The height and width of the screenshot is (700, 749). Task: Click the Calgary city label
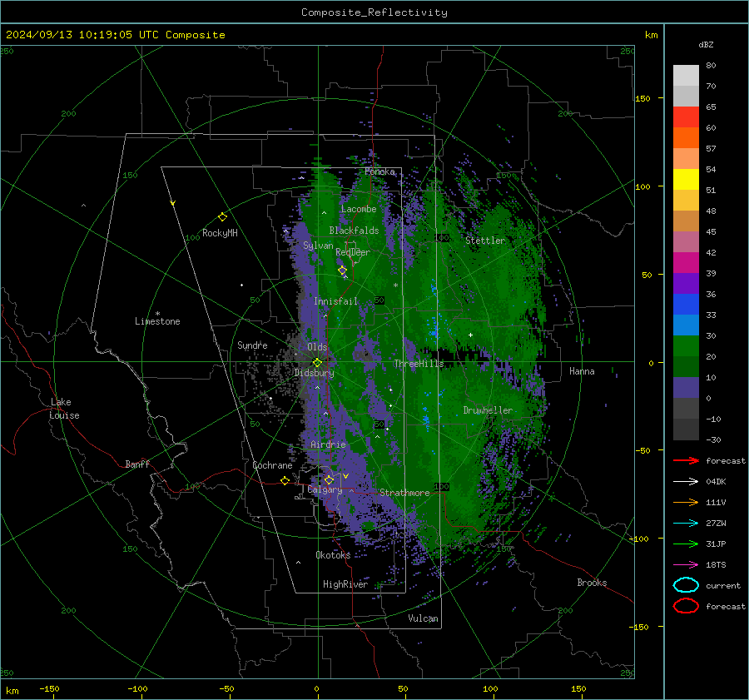[325, 489]
